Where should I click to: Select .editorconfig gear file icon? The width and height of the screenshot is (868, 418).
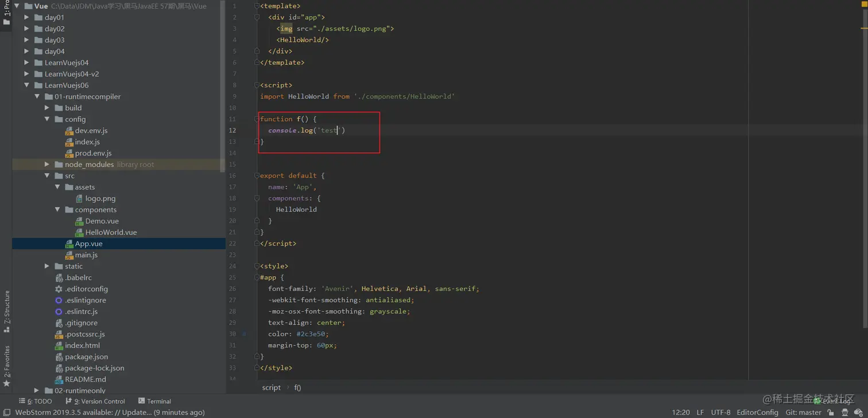tap(59, 289)
